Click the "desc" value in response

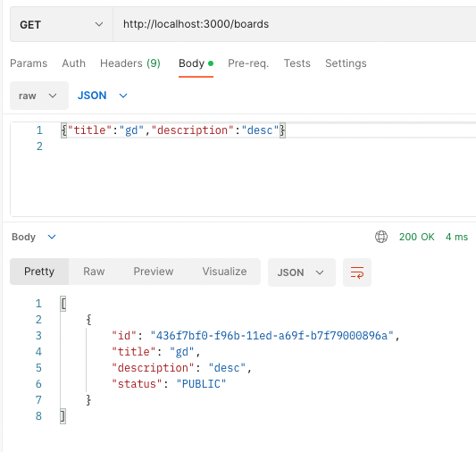coord(227,368)
